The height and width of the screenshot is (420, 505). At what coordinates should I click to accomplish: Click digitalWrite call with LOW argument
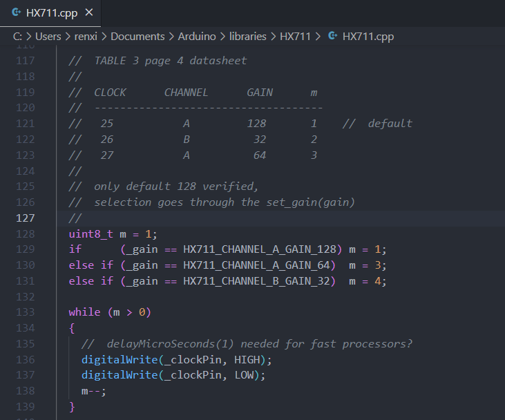(173, 375)
